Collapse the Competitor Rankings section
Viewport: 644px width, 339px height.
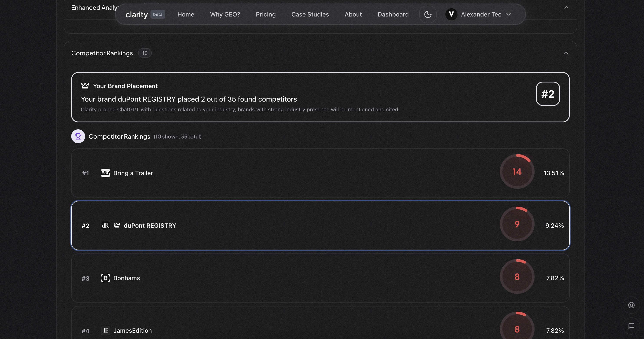(566, 53)
